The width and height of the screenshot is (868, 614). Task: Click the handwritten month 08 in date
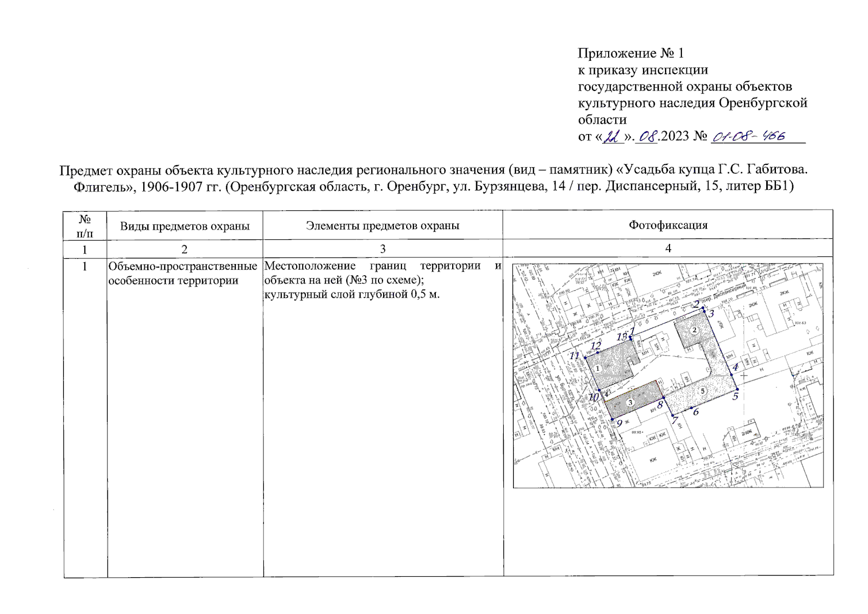(x=648, y=137)
